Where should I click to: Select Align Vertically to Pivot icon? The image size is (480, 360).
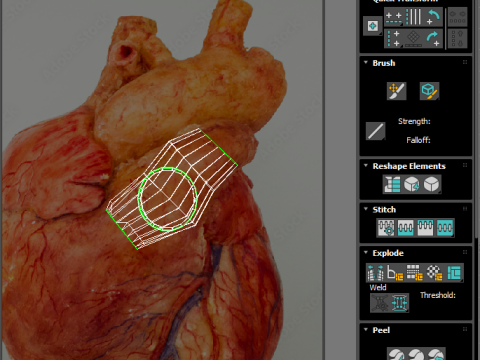[394, 38]
